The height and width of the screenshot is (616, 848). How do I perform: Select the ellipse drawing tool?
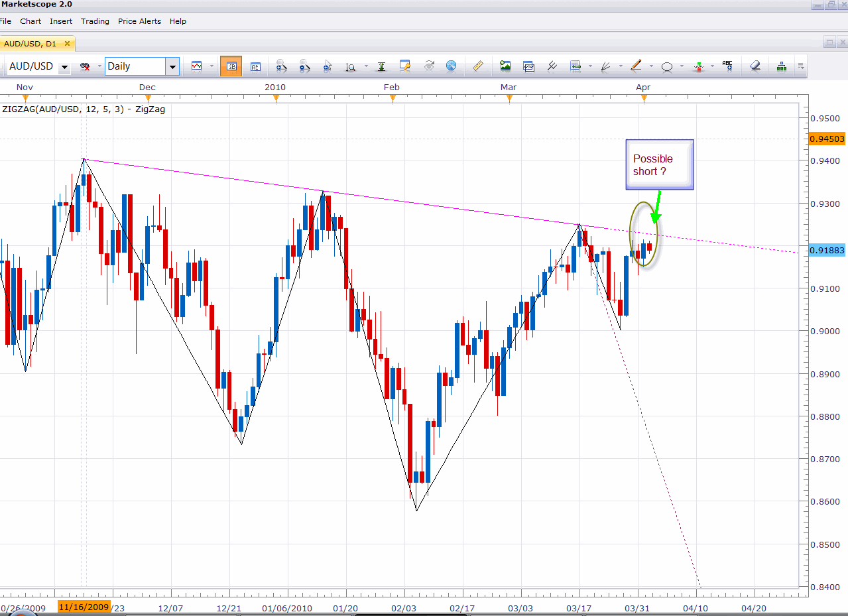pos(667,66)
